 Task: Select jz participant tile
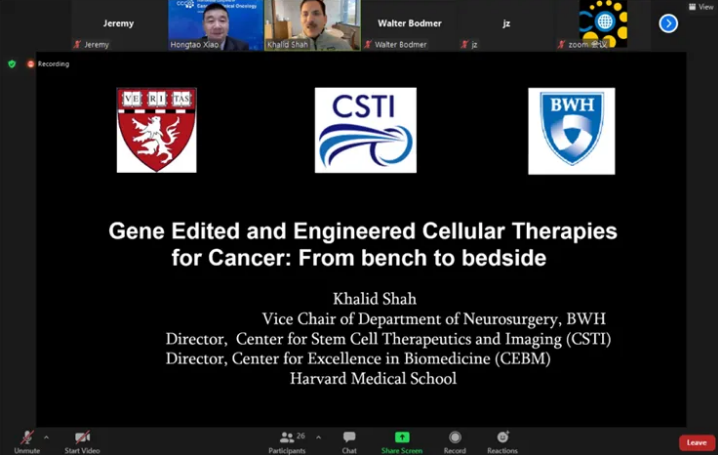(x=506, y=25)
